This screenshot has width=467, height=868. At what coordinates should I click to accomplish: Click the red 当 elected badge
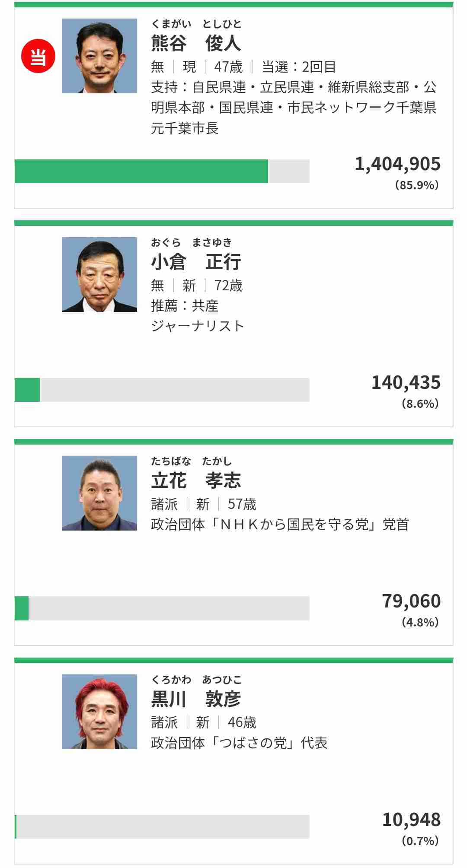point(38,56)
